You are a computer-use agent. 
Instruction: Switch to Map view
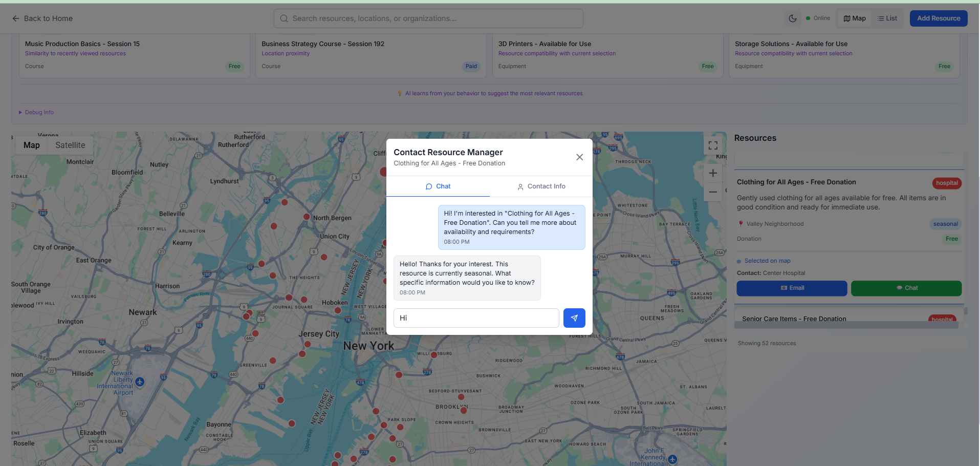coord(855,18)
